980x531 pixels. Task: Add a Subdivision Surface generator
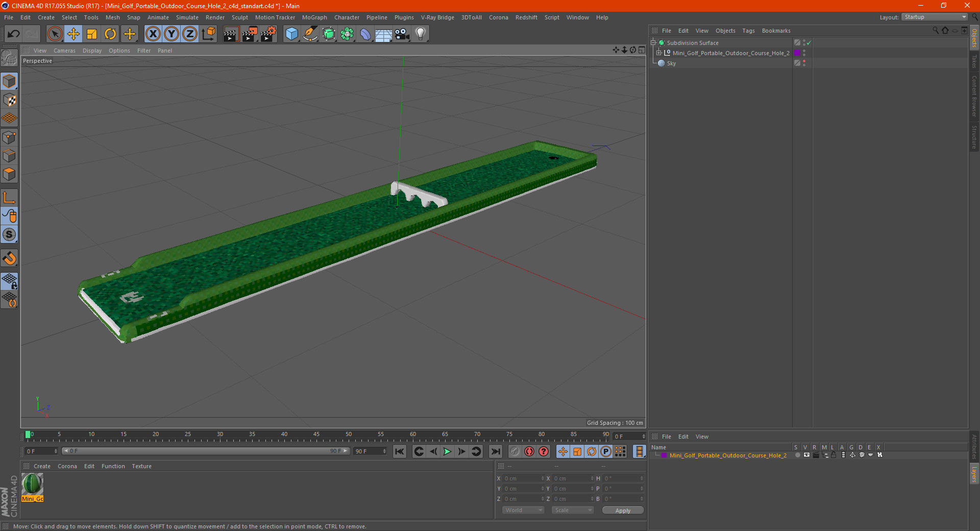point(329,34)
